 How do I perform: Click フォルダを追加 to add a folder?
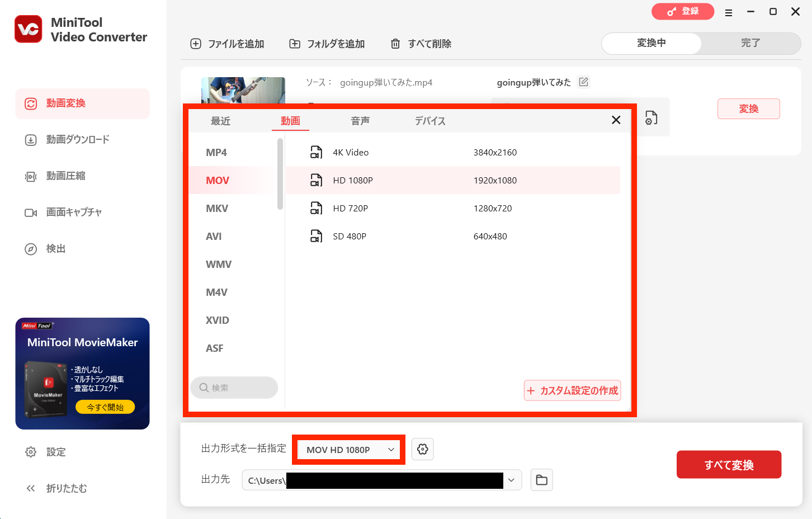327,44
